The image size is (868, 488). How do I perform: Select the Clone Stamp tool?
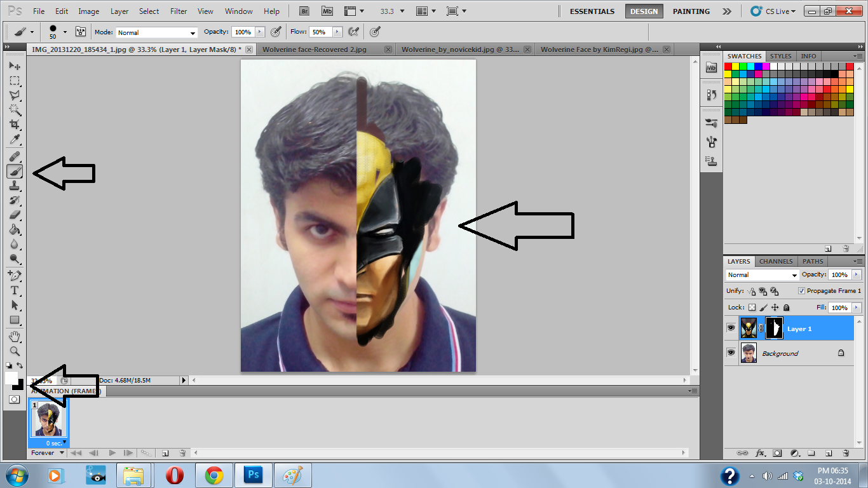point(15,186)
